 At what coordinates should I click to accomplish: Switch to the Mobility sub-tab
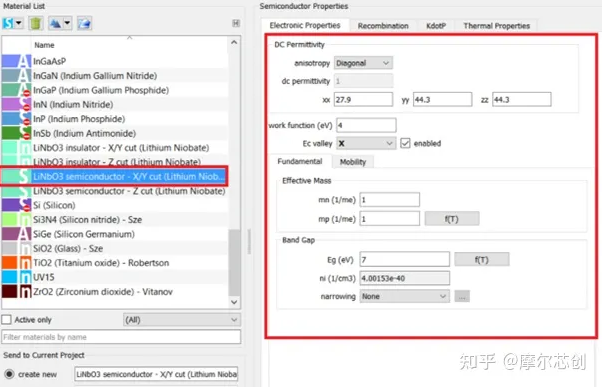click(x=352, y=162)
